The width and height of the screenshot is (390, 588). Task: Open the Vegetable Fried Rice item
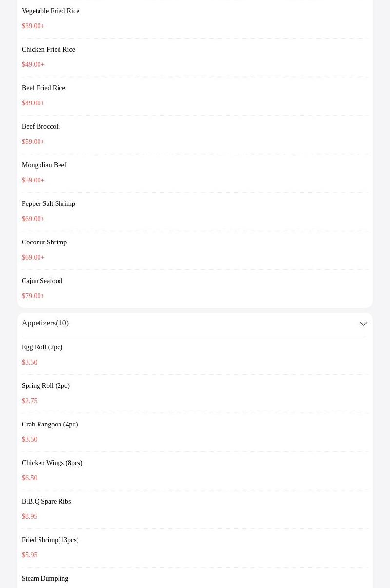click(x=195, y=19)
